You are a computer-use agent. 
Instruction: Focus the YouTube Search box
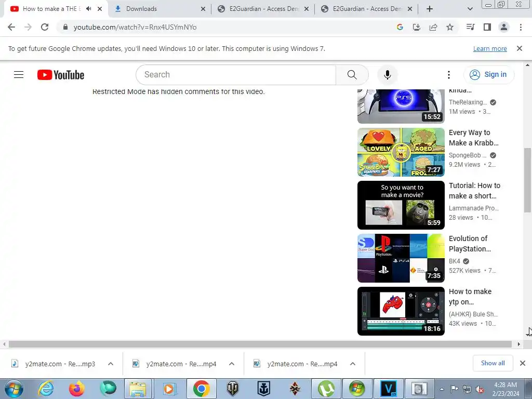(x=236, y=75)
